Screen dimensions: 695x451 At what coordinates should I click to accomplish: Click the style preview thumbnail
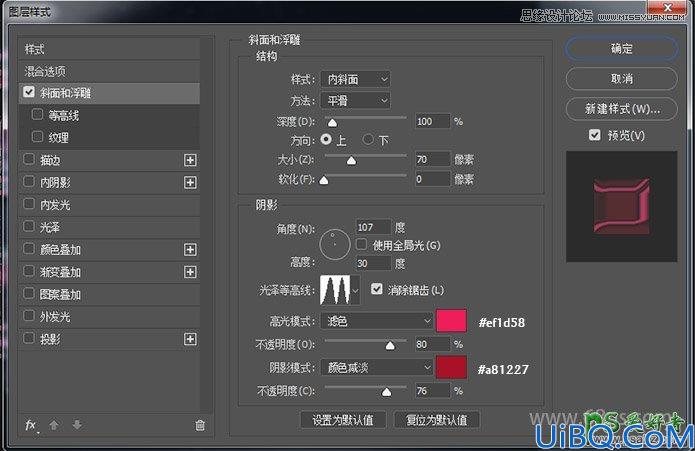pos(621,206)
